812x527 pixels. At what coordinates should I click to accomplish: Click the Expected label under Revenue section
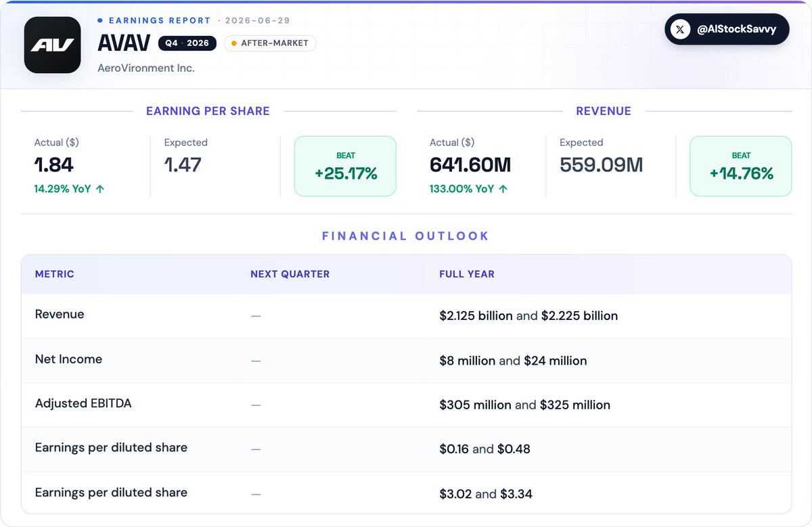click(581, 143)
